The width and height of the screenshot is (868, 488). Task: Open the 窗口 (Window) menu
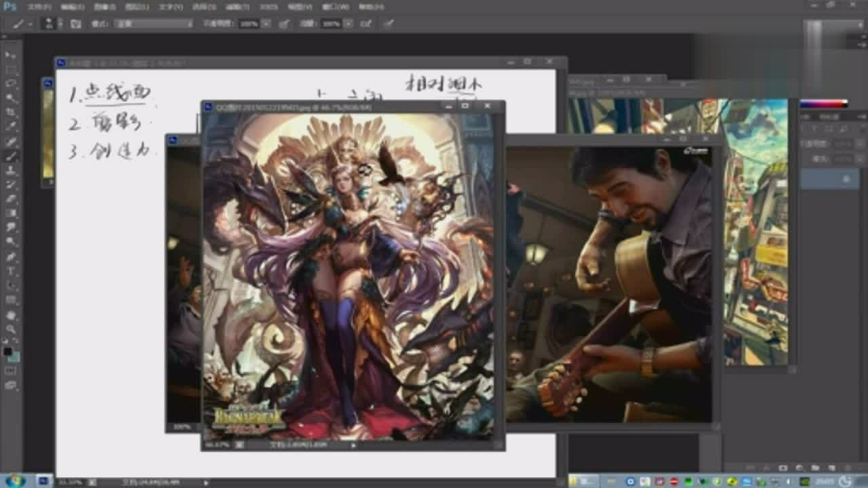tap(337, 7)
